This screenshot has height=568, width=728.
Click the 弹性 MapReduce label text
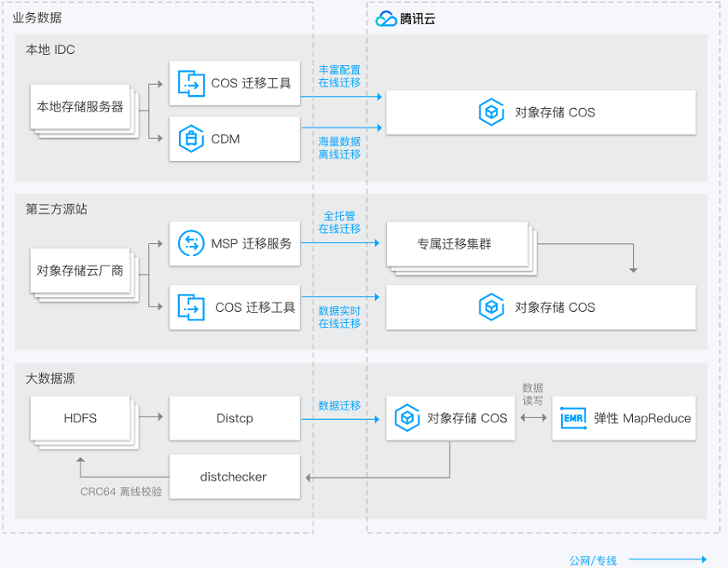click(642, 418)
